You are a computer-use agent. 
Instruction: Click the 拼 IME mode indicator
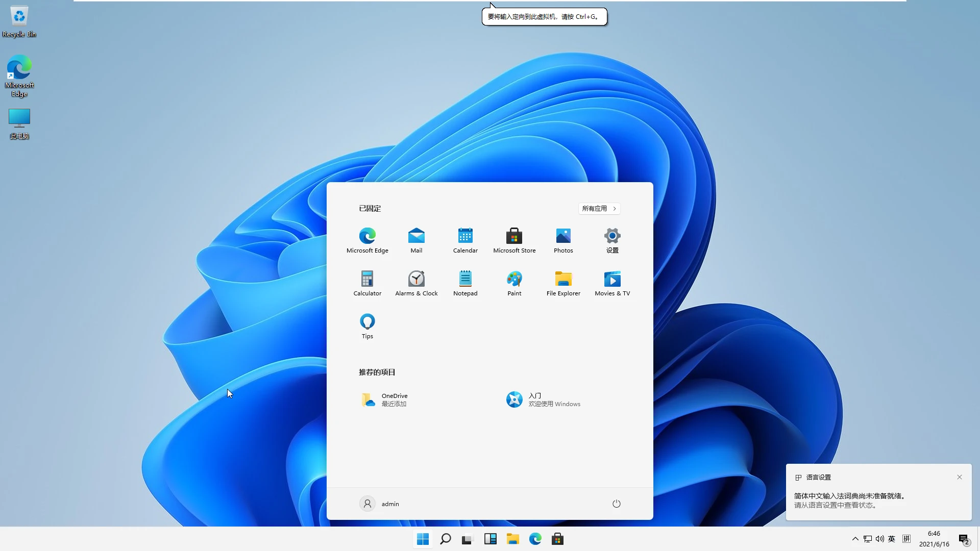[x=906, y=539]
